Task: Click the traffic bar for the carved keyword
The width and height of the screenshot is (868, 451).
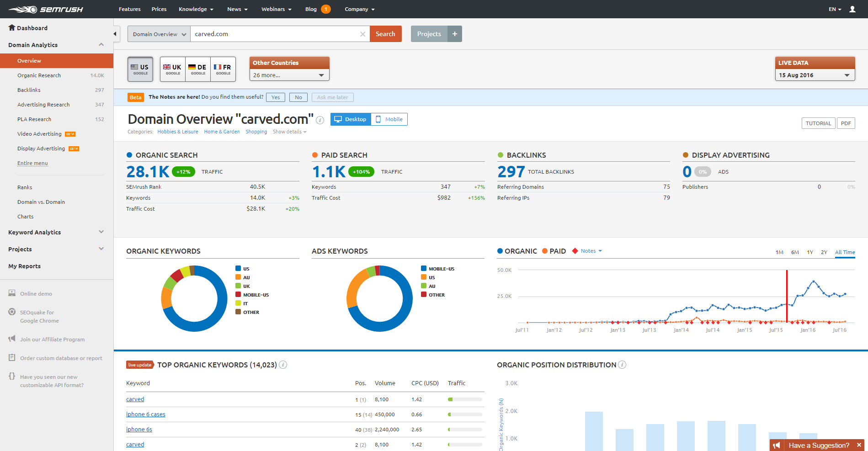Action: pos(464,399)
